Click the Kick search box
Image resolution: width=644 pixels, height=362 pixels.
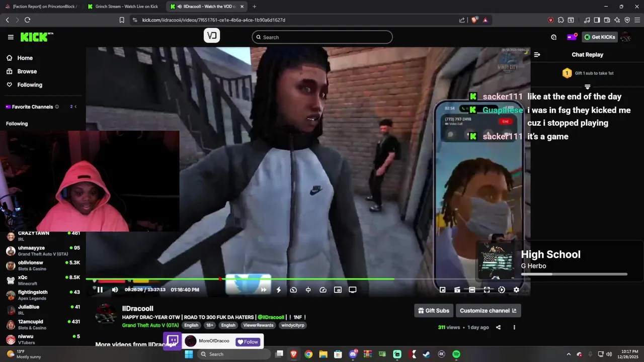(322, 37)
